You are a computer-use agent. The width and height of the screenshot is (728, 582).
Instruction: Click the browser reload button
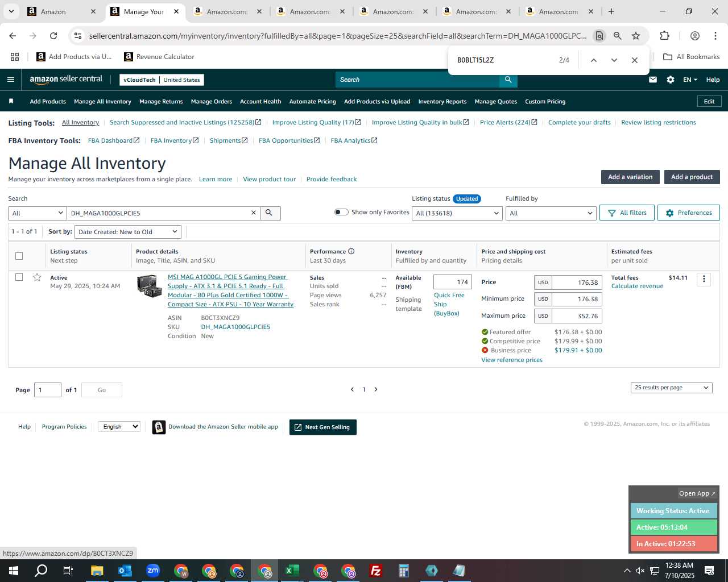[x=53, y=36]
